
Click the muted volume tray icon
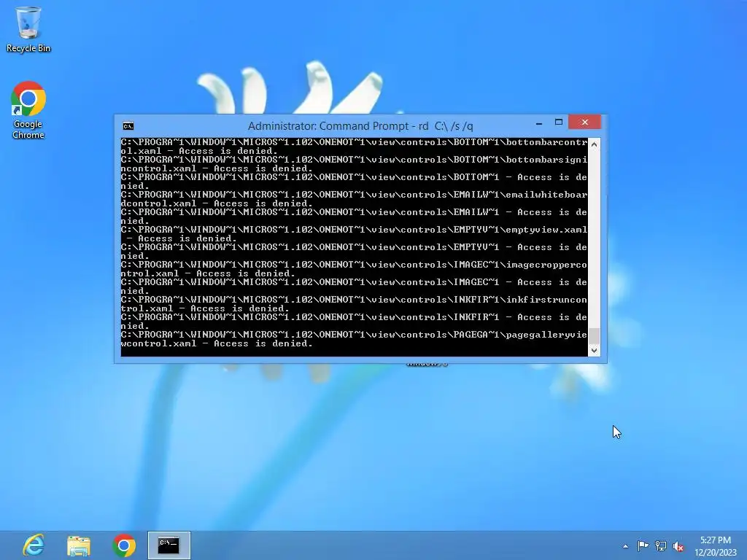coord(678,546)
